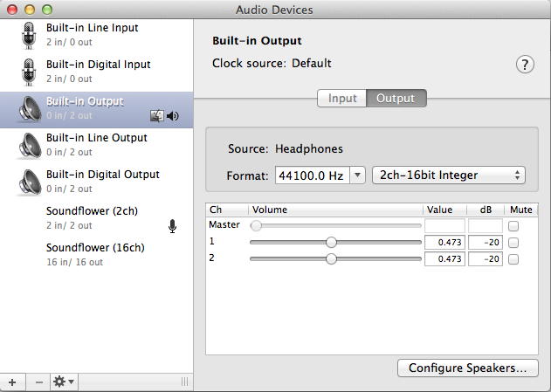Open the gear action menu
551x392 pixels.
pyautogui.click(x=64, y=382)
